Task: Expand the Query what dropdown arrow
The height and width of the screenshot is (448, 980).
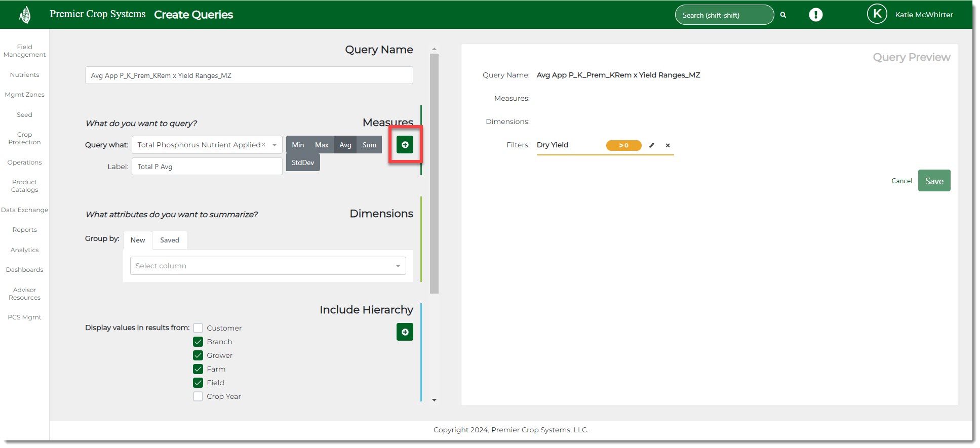Action: point(275,145)
